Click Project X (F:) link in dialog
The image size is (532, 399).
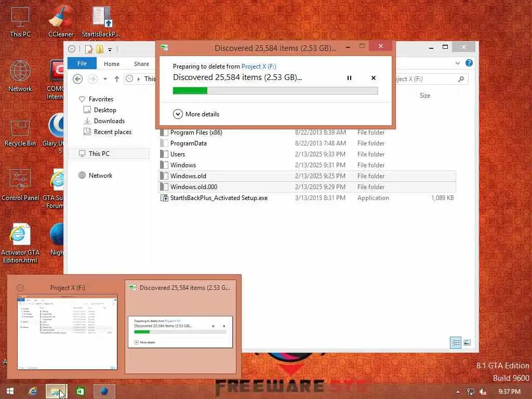click(259, 66)
